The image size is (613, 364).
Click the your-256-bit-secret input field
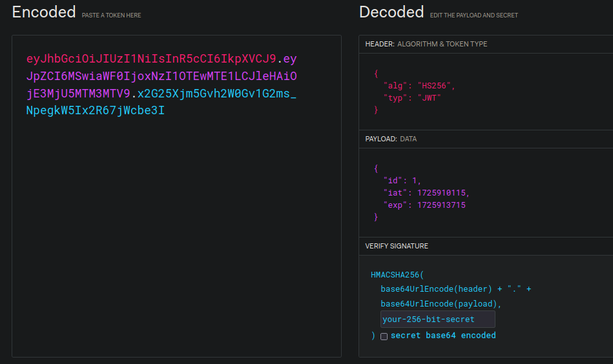(437, 319)
